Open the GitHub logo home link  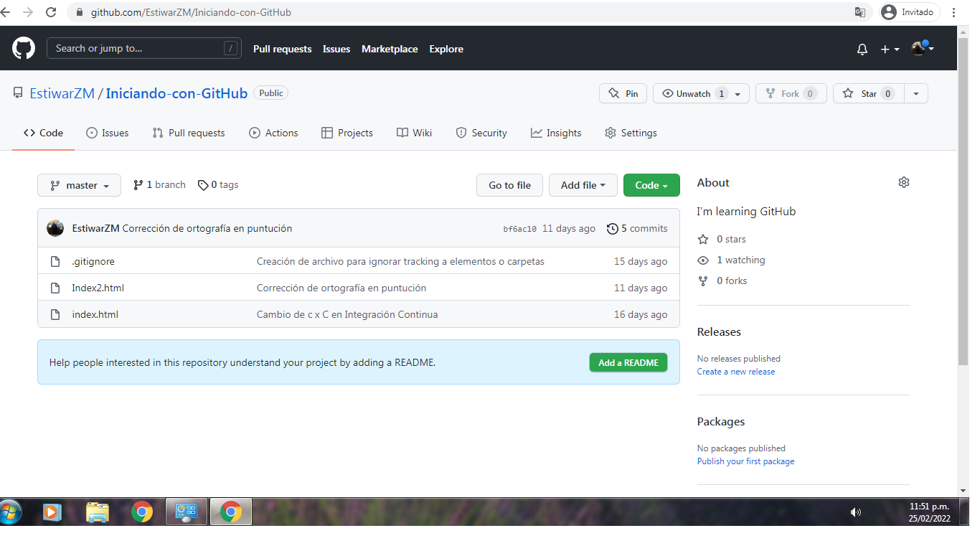(24, 49)
